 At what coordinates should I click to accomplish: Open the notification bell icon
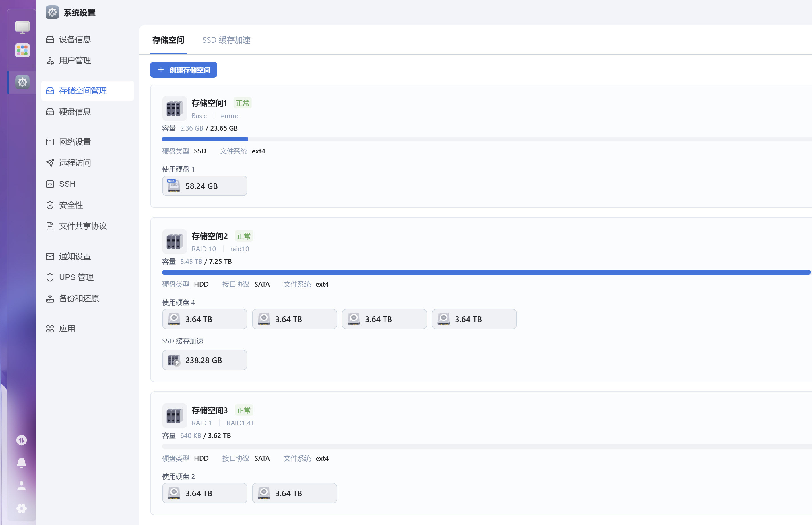[x=21, y=463]
